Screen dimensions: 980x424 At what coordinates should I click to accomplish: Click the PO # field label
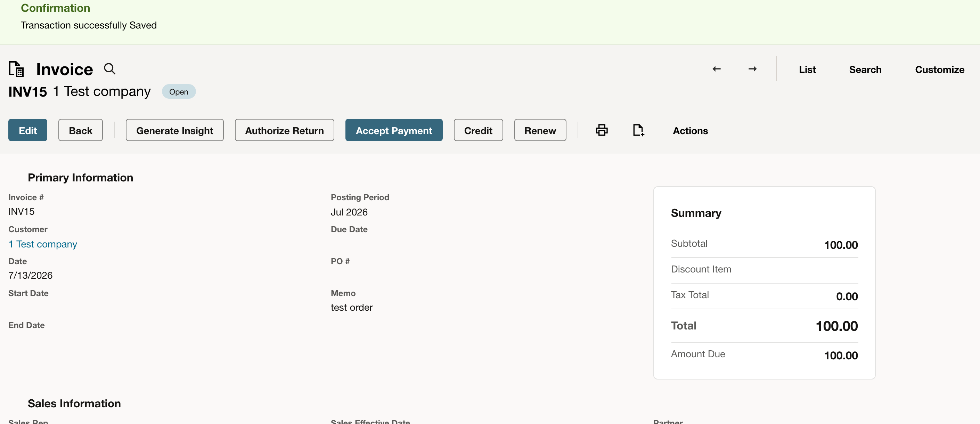[x=340, y=261]
